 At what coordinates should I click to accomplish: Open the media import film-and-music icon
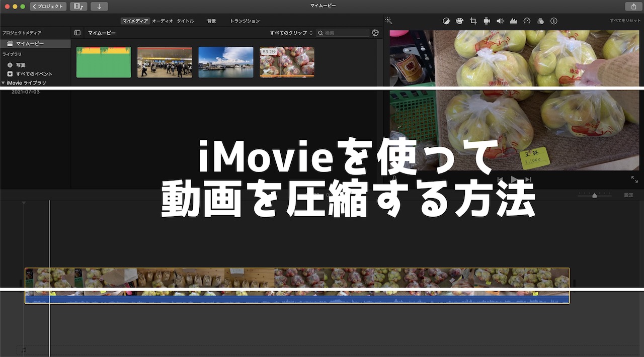pyautogui.click(x=78, y=7)
